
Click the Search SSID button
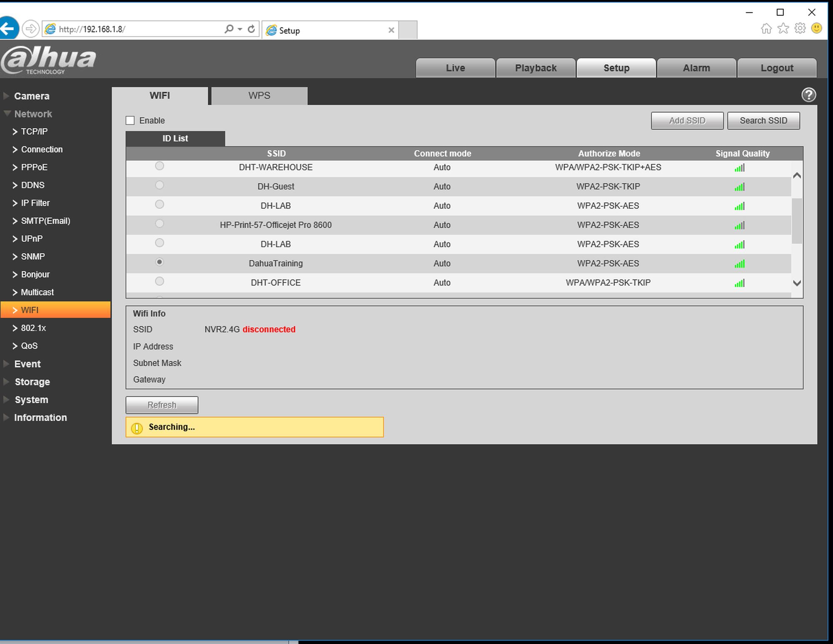(763, 121)
